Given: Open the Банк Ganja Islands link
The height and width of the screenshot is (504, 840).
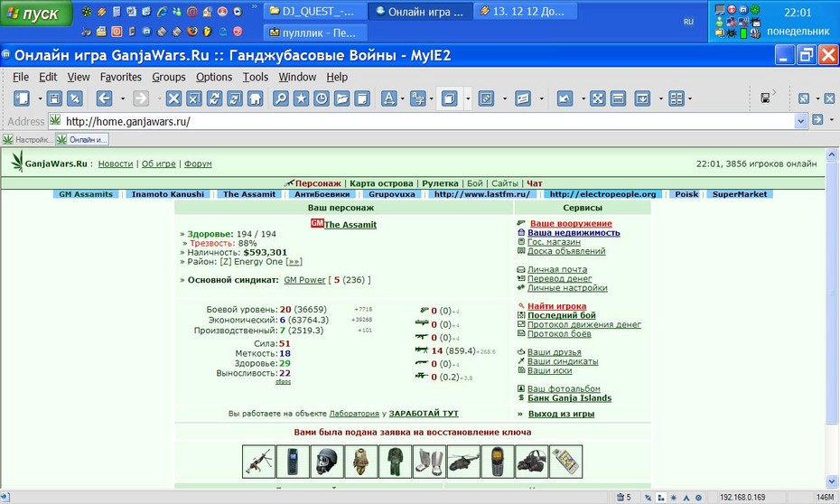Looking at the screenshot, I should click(569, 398).
